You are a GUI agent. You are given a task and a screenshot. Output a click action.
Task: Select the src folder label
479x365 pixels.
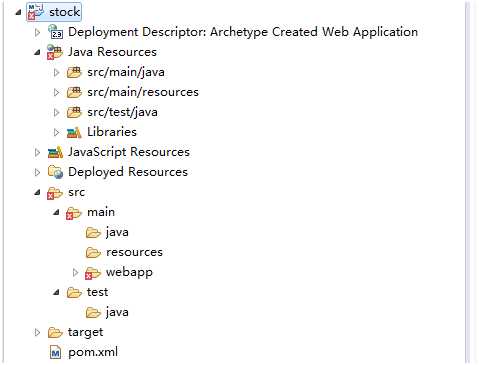tap(76, 193)
